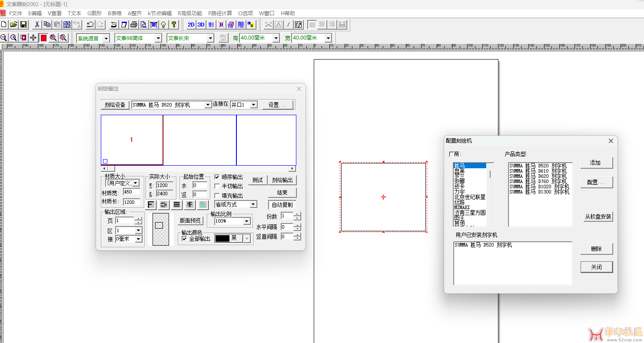The height and width of the screenshot is (343, 644).
Task: Click the left-align text icon
Action: point(312,24)
